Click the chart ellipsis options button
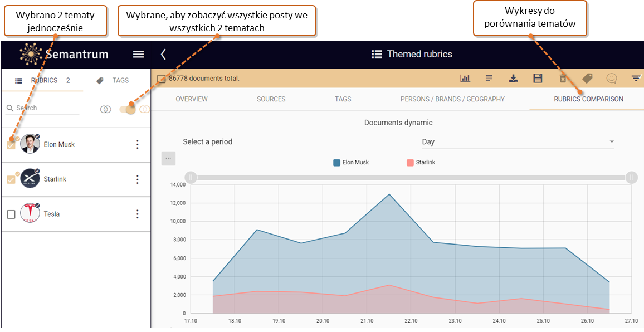This screenshot has height=332, width=644. tap(168, 158)
